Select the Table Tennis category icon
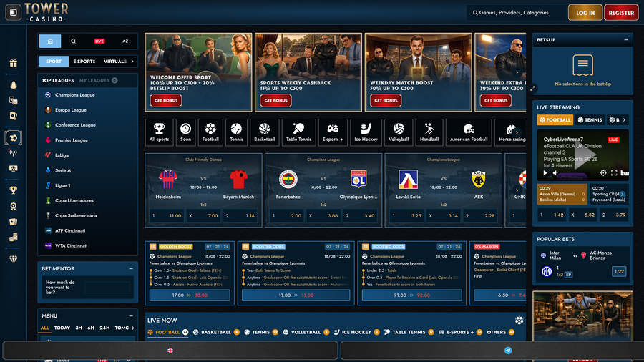This screenshot has width=644, height=362. [x=298, y=132]
